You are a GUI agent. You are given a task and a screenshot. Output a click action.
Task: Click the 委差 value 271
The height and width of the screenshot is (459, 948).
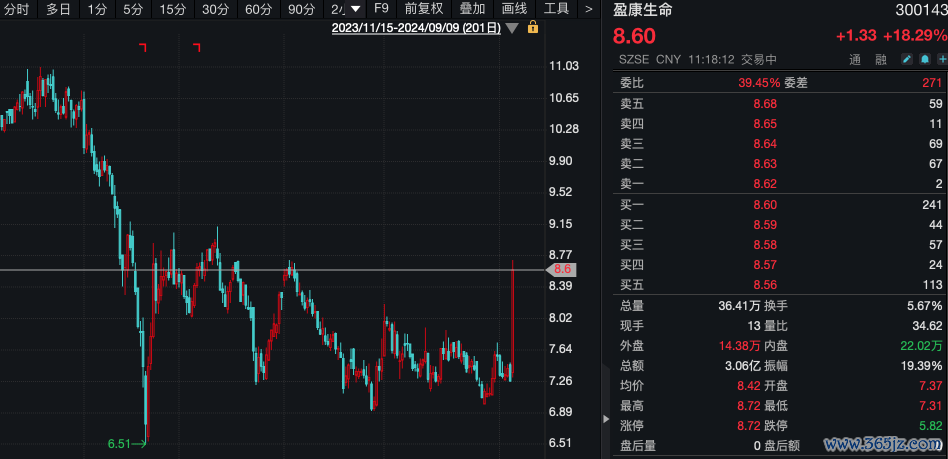(x=933, y=83)
